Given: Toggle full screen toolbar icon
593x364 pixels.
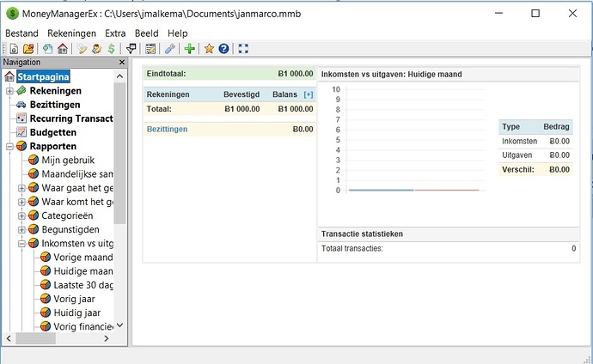Looking at the screenshot, I should pos(243,49).
